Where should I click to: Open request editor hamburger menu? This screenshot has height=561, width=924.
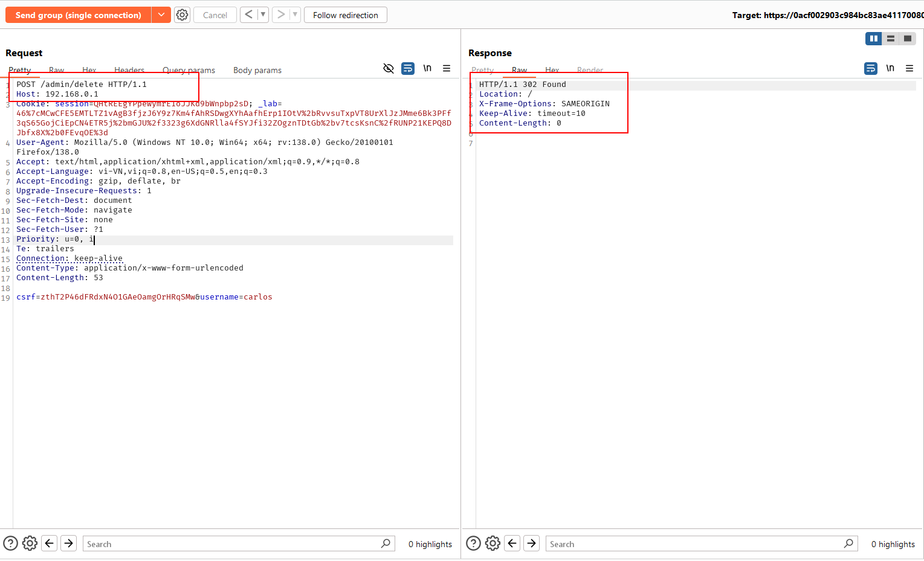447,68
